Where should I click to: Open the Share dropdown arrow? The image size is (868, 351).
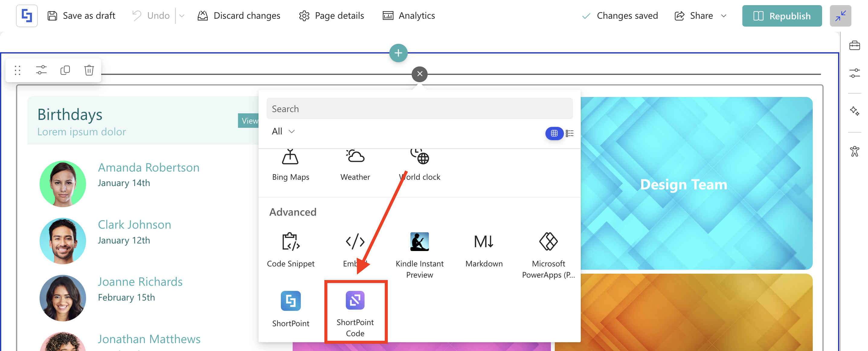723,16
